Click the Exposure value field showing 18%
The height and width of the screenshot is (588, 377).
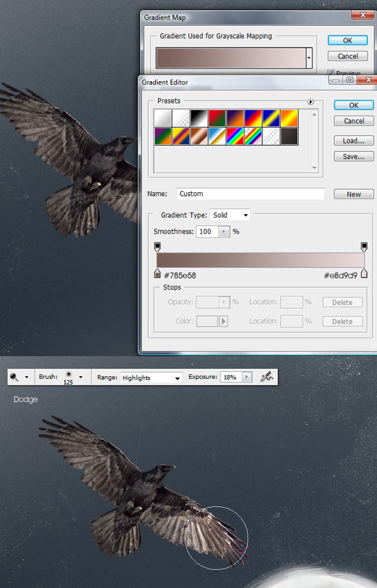click(231, 377)
